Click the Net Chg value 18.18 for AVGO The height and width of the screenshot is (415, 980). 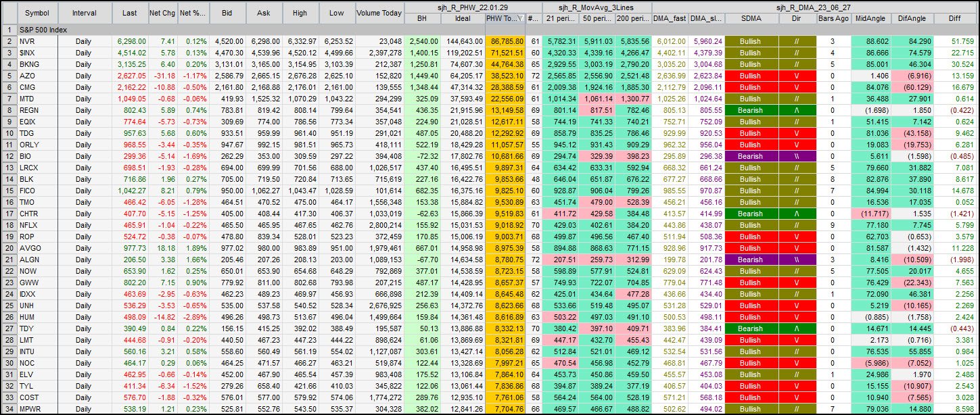click(162, 248)
